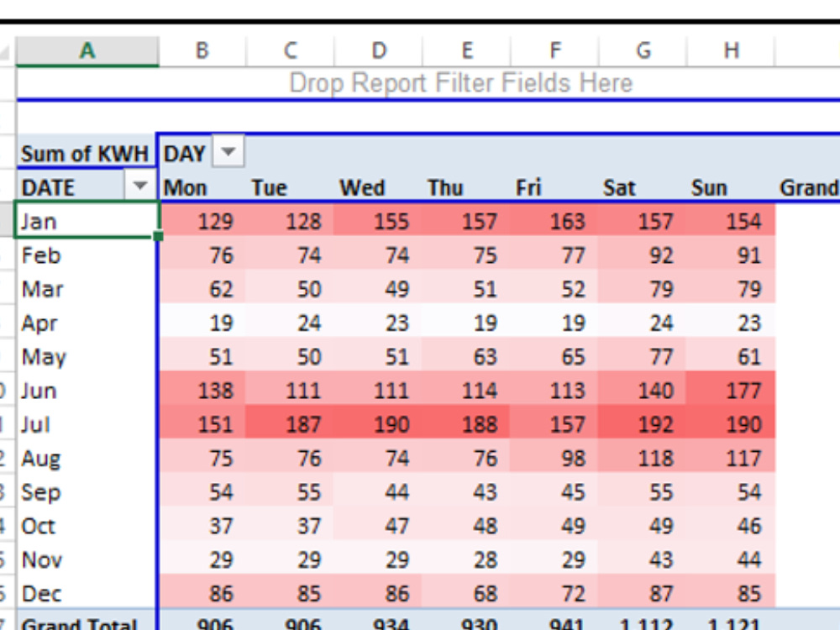Select column F header
The height and width of the screenshot is (630, 840).
(555, 51)
